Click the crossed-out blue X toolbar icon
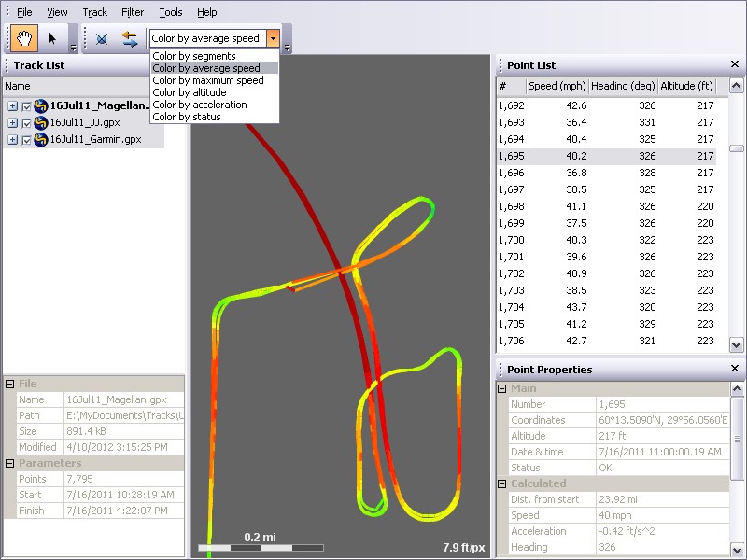 tap(103, 38)
